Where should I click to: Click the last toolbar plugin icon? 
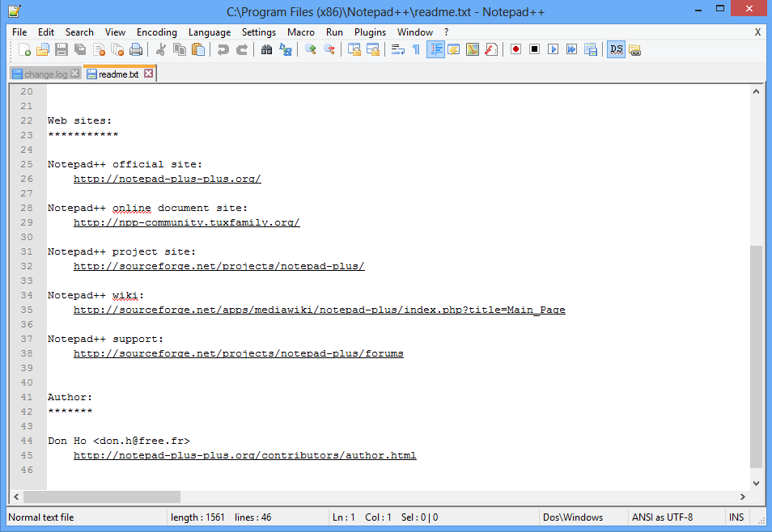point(635,49)
